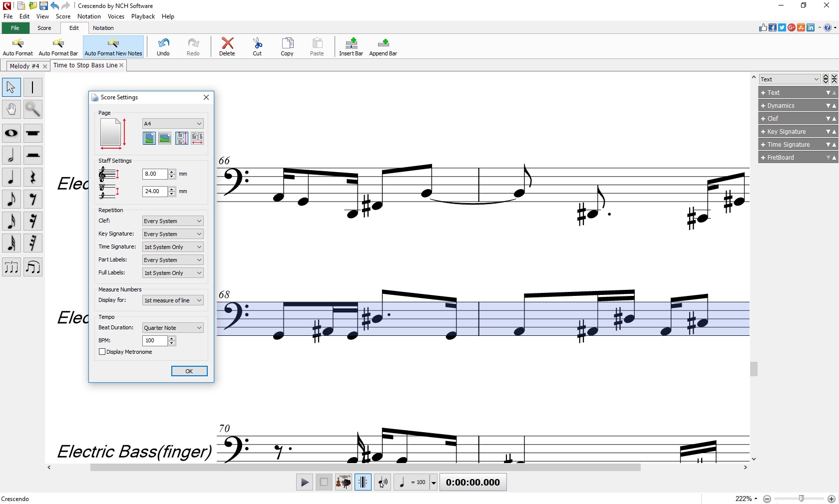Select the quarter rest tool
This screenshot has height=504, width=839.
[33, 177]
